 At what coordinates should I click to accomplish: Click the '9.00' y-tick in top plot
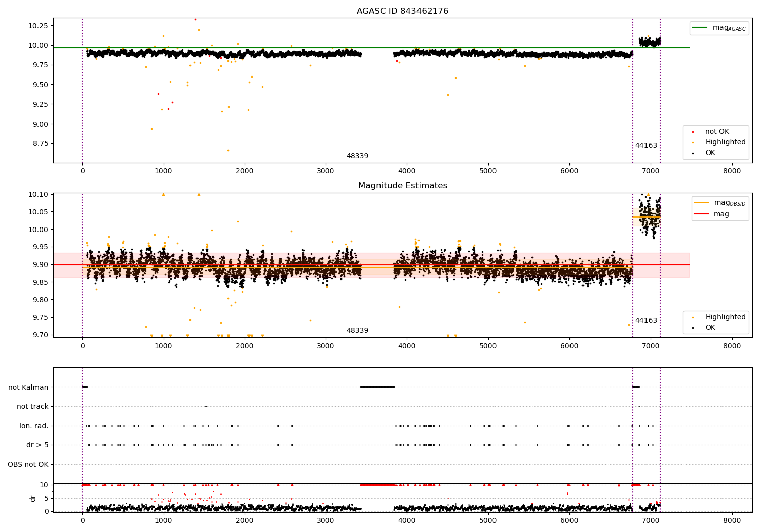click(41, 124)
